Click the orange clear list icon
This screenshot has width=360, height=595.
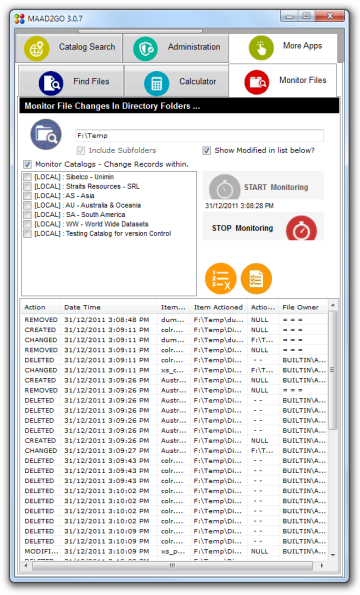(x=220, y=279)
